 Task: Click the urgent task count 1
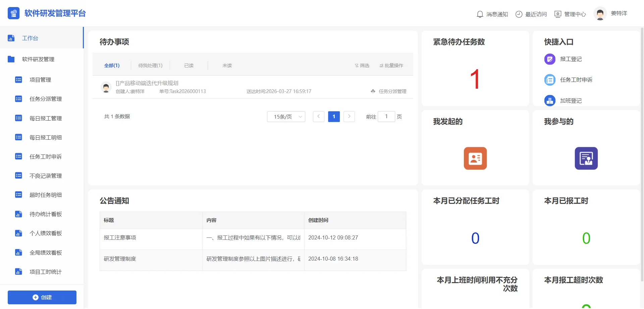coord(475,79)
